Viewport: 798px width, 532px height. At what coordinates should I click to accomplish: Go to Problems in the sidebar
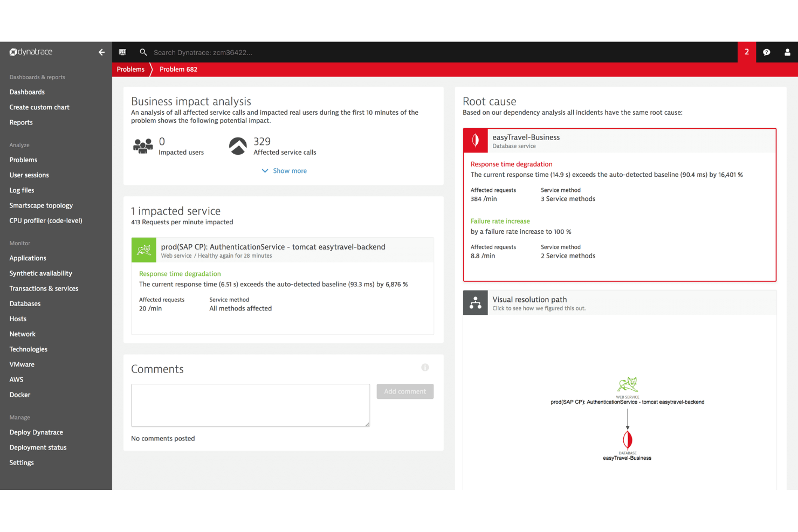pyautogui.click(x=23, y=160)
